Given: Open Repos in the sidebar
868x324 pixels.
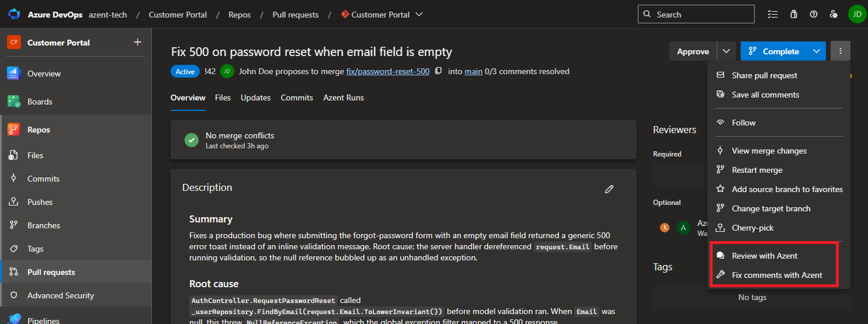Looking at the screenshot, I should point(76,130).
